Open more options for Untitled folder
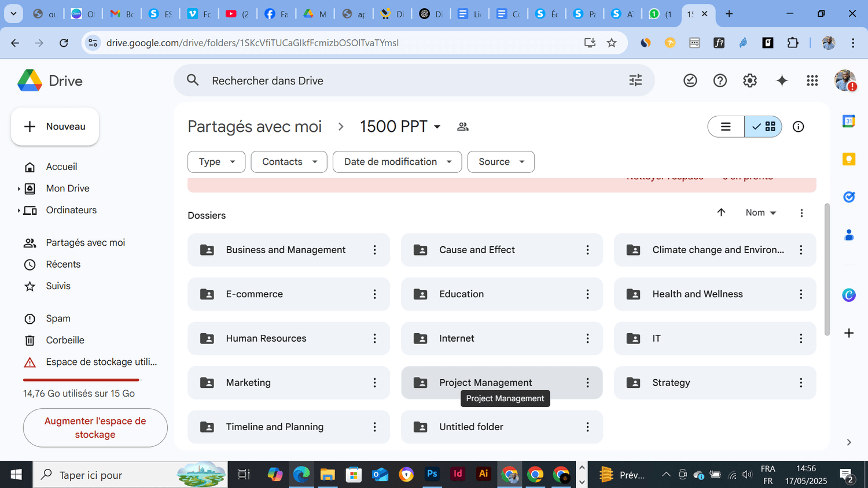 pos(587,427)
